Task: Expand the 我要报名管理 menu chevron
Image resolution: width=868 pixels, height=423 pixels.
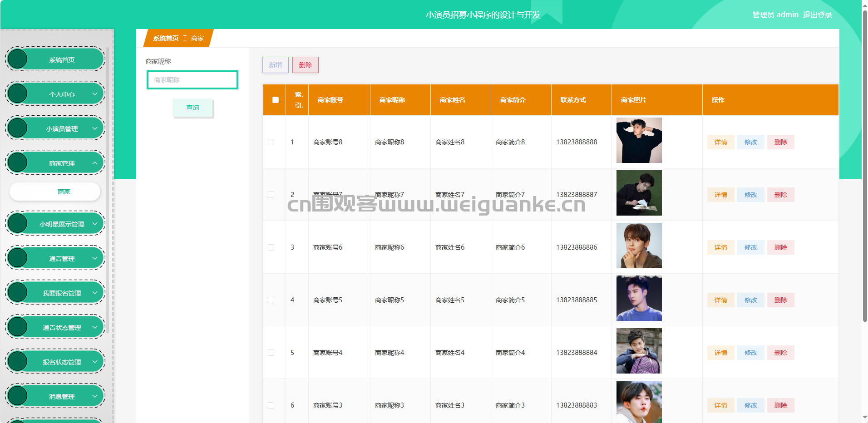Action: (95, 293)
